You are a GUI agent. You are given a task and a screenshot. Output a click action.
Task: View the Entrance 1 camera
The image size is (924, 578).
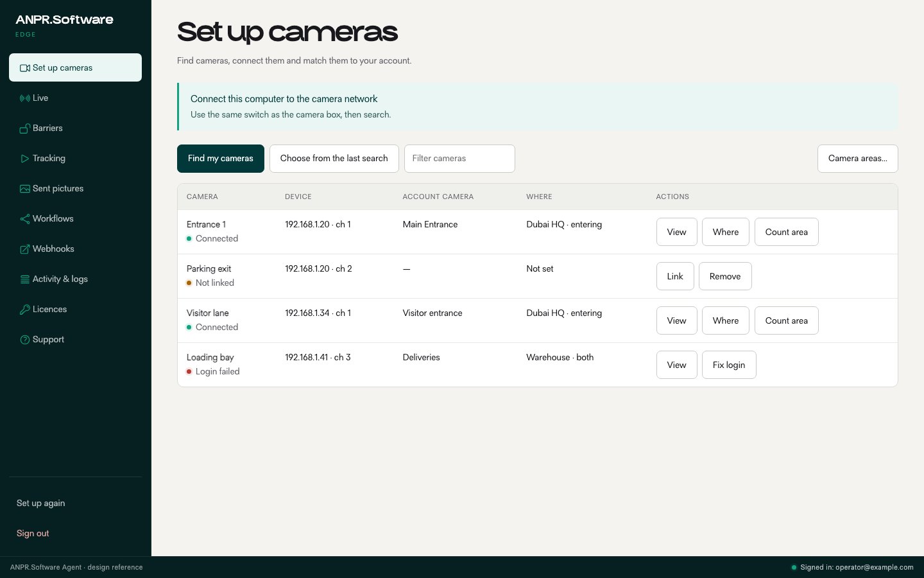click(677, 232)
